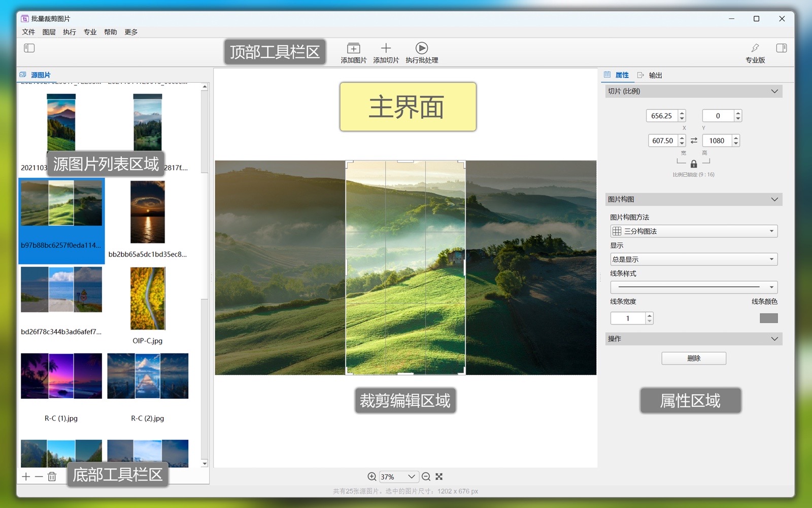
Task: Click the 添加切片 (Add Slice) plus icon
Action: [386, 49]
